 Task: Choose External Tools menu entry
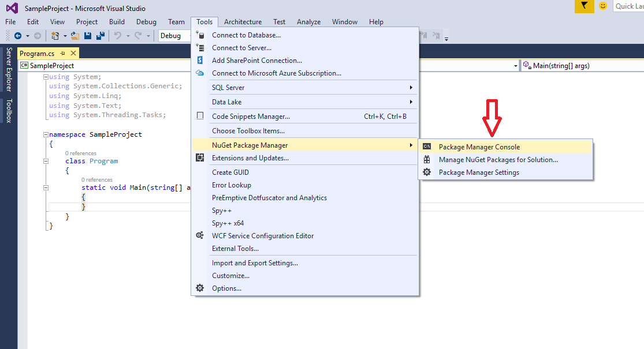tap(304, 249)
